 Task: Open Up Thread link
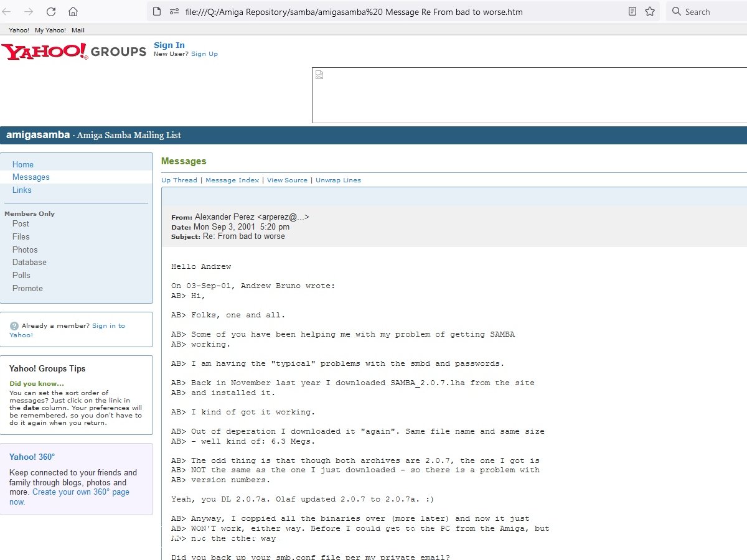click(179, 180)
